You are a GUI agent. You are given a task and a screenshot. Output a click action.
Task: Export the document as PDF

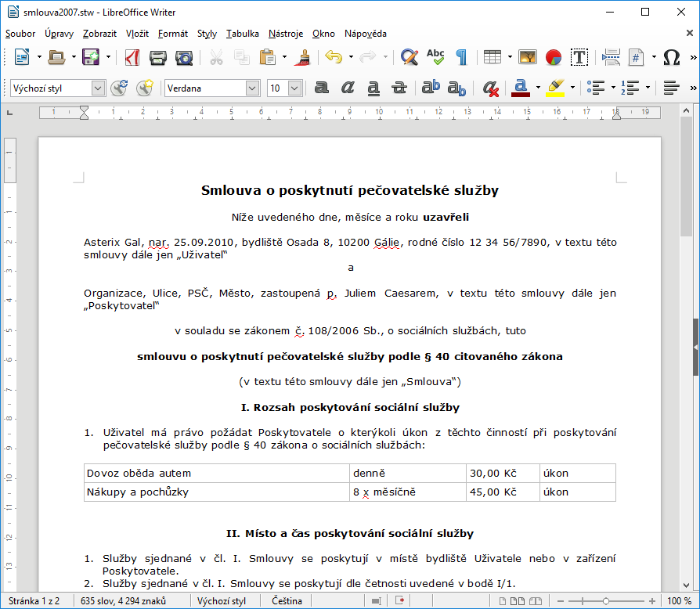132,57
